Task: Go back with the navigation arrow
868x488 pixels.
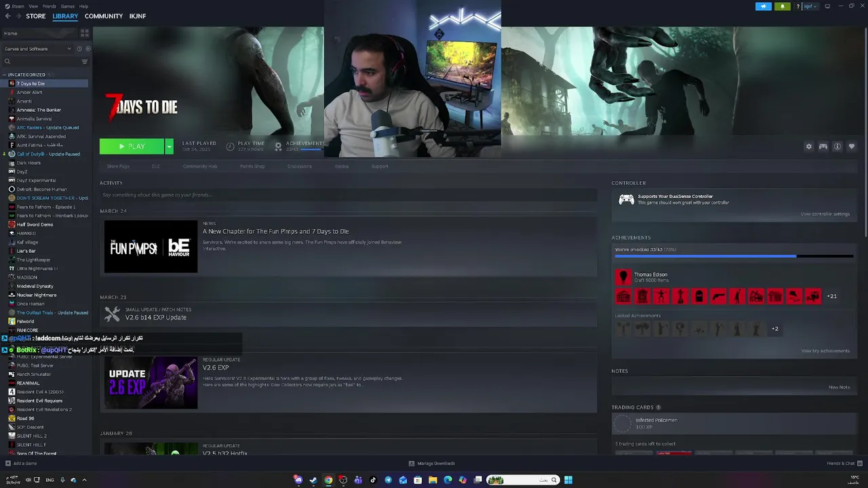Action: click(x=7, y=16)
